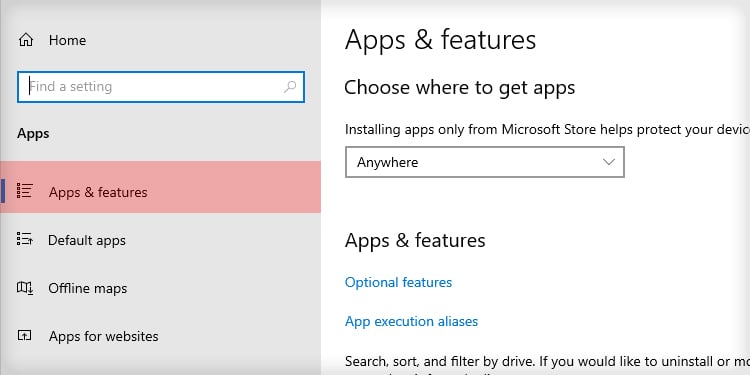Click the magnifier icon in search box
This screenshot has width=750, height=375.
[x=290, y=87]
